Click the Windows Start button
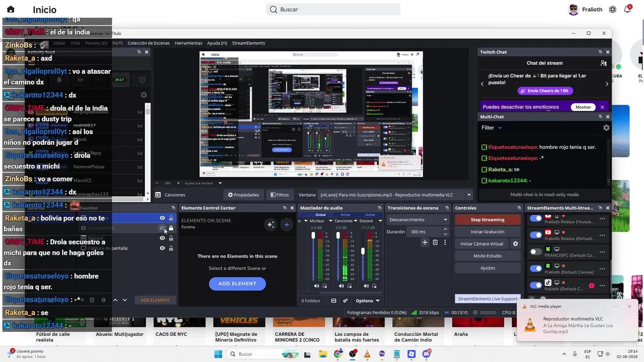Image resolution: width=644 pixels, height=362 pixels. click(x=218, y=354)
